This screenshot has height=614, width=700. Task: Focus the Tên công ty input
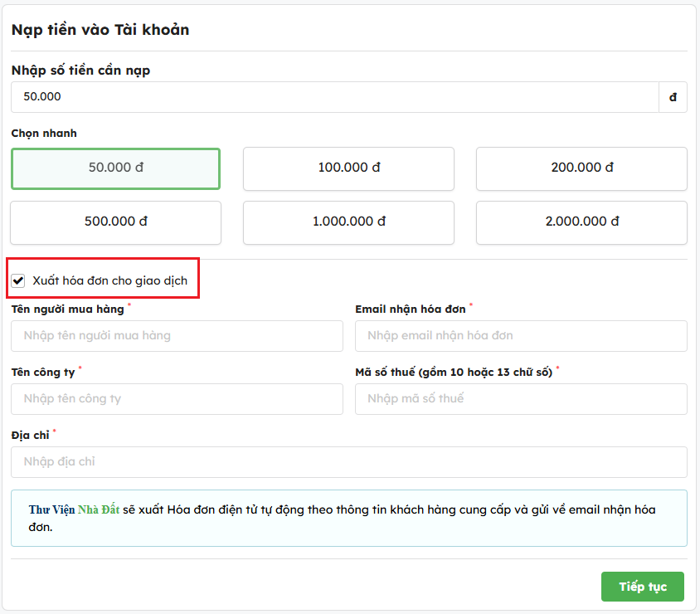pyautogui.click(x=177, y=399)
